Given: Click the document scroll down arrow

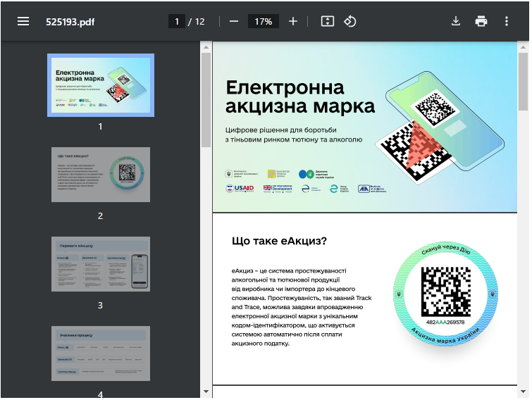Looking at the screenshot, I should 523,392.
